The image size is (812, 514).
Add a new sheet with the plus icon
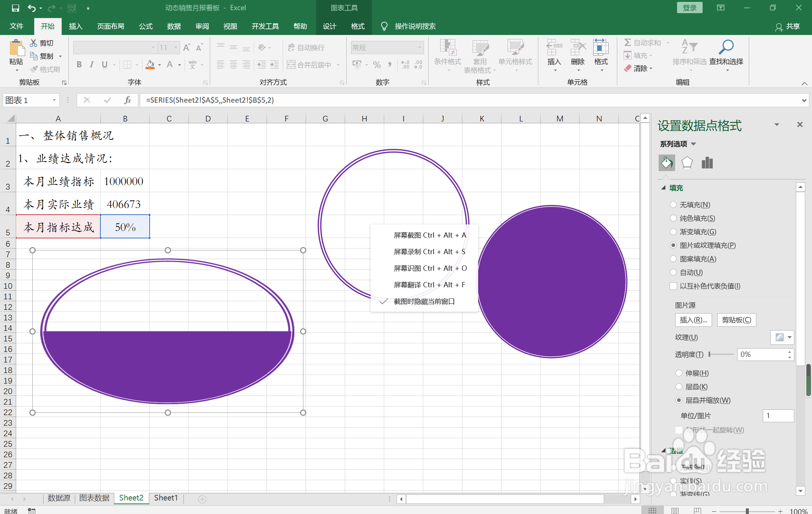pos(202,499)
